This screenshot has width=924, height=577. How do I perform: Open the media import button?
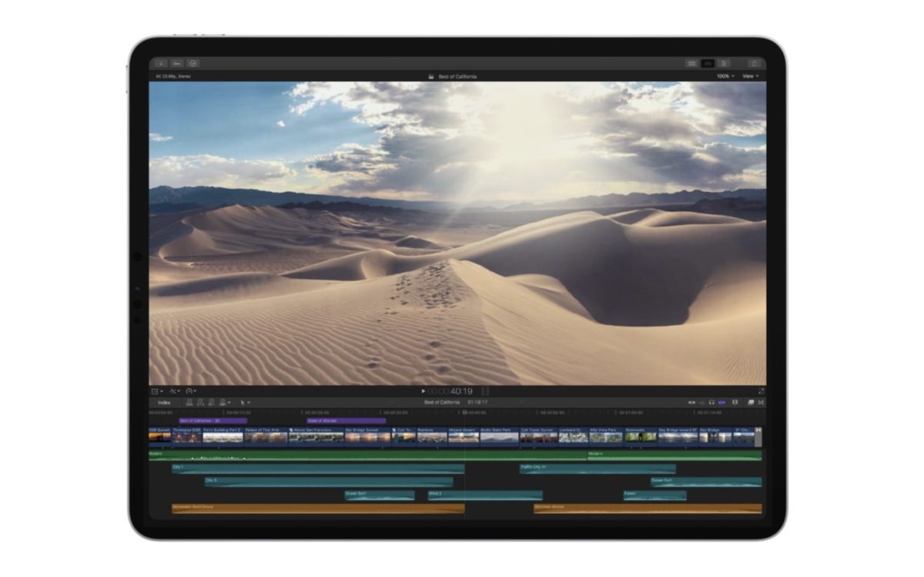pyautogui.click(x=161, y=63)
